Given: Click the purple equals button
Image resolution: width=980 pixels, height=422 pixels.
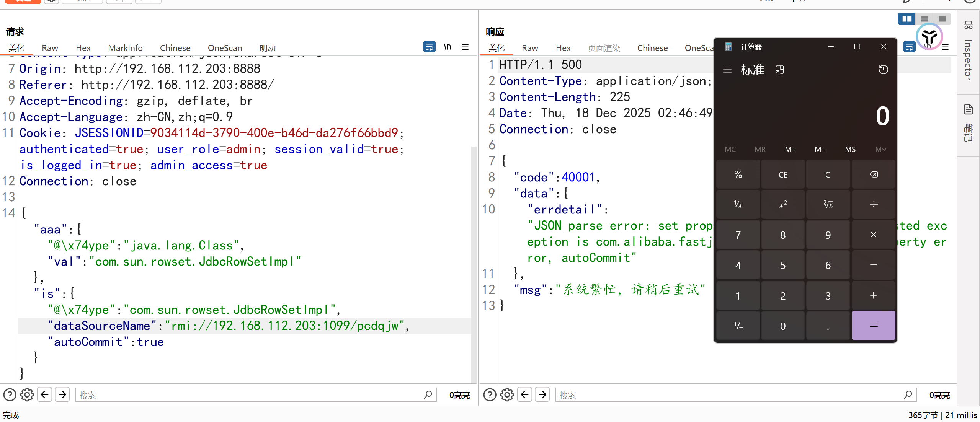Looking at the screenshot, I should pos(873,326).
